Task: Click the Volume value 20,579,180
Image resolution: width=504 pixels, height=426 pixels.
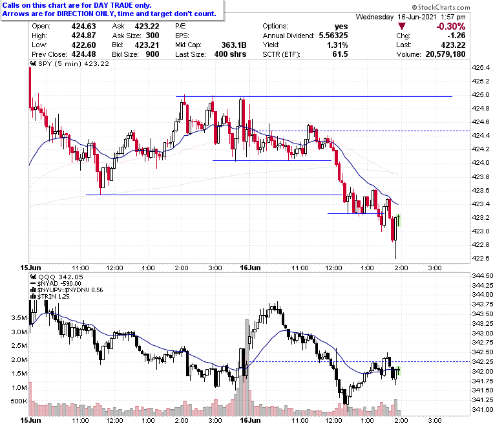Action: click(445, 54)
